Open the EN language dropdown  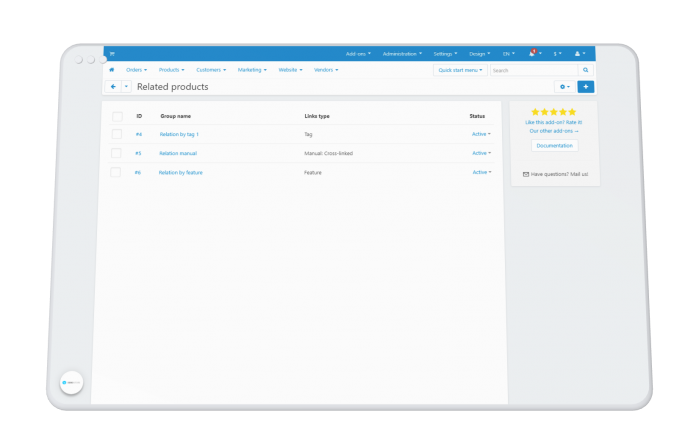(508, 54)
